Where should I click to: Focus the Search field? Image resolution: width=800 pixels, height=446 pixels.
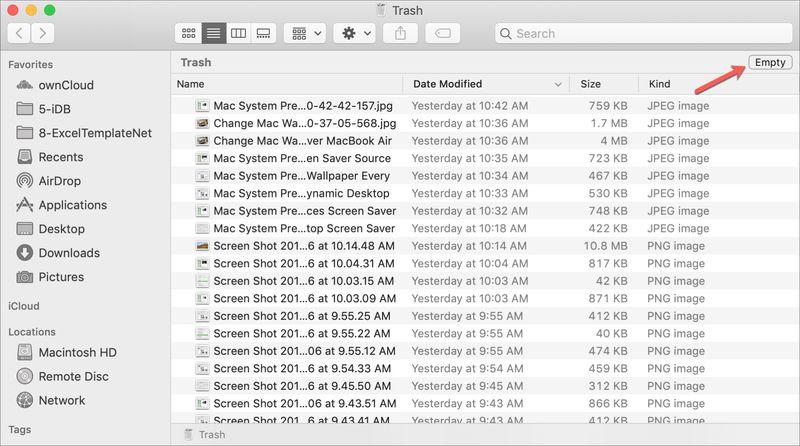coord(643,34)
